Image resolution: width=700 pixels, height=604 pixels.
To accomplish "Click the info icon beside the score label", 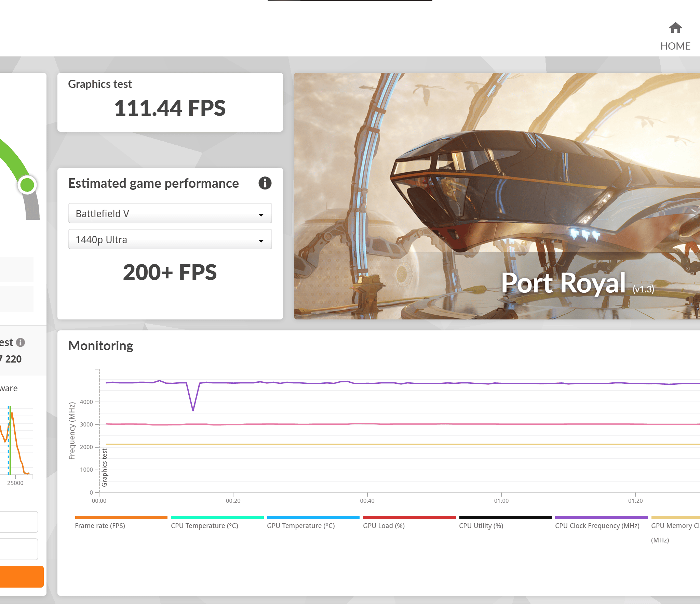I will [x=21, y=342].
